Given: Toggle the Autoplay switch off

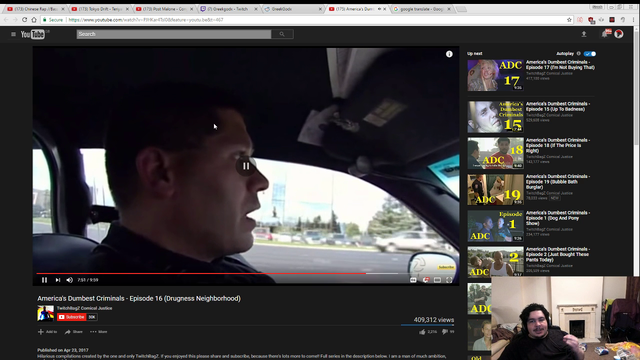Looking at the screenshot, I should click(x=590, y=54).
